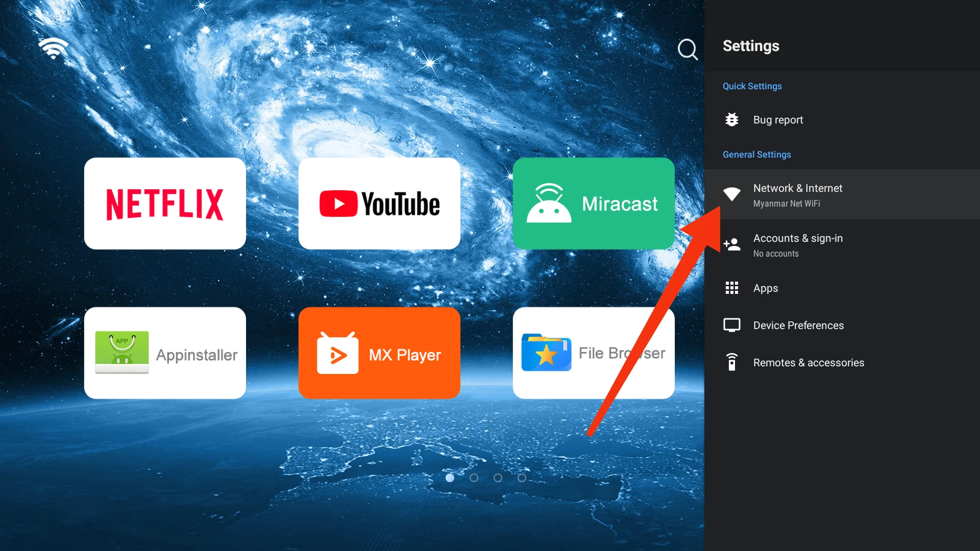
Task: Open Network & Internet settings
Action: point(798,188)
